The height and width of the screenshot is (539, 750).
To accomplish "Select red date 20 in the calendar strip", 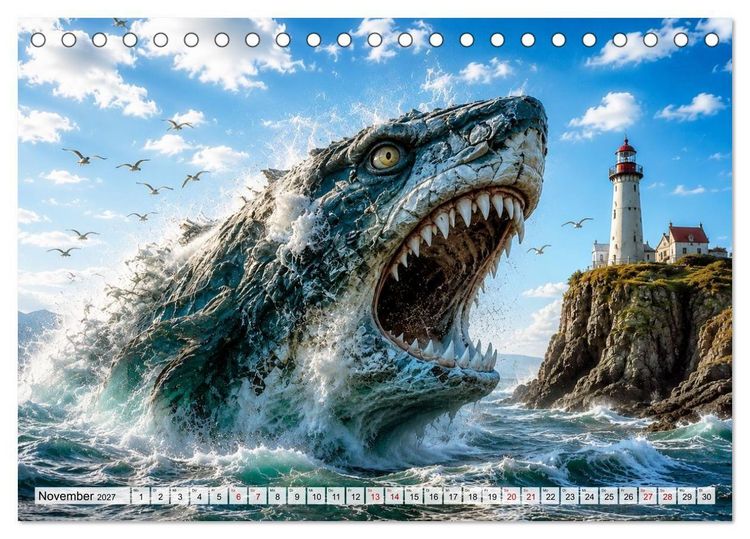I will [511, 496].
